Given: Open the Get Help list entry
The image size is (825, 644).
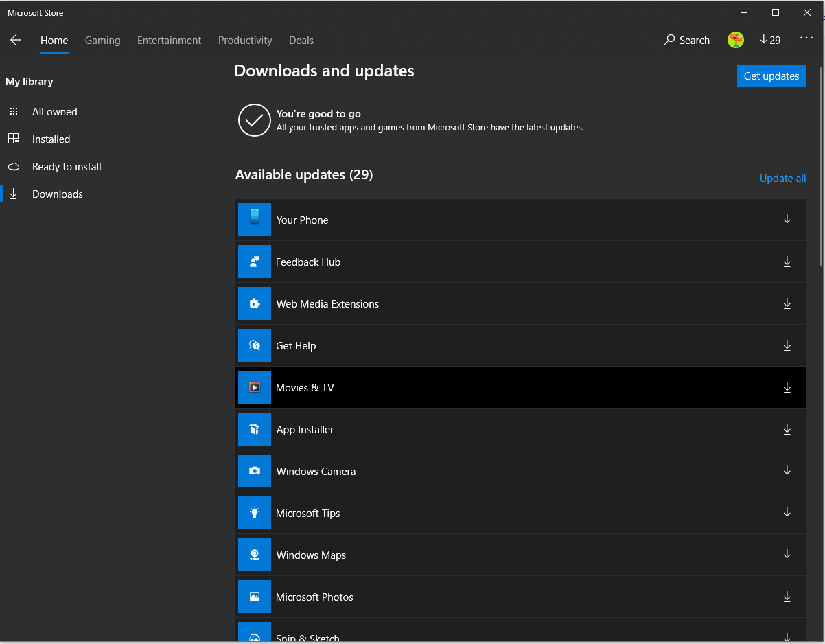Looking at the screenshot, I should pos(521,345).
